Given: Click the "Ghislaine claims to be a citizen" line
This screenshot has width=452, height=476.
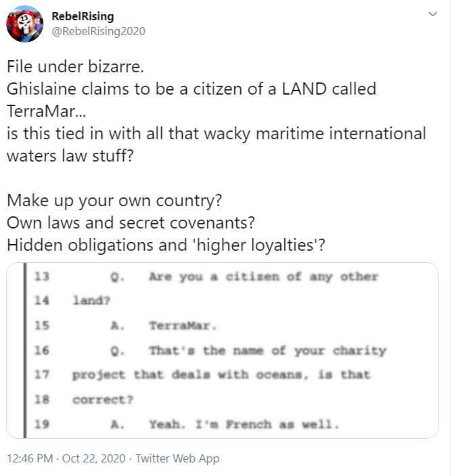Looking at the screenshot, I should [191, 89].
